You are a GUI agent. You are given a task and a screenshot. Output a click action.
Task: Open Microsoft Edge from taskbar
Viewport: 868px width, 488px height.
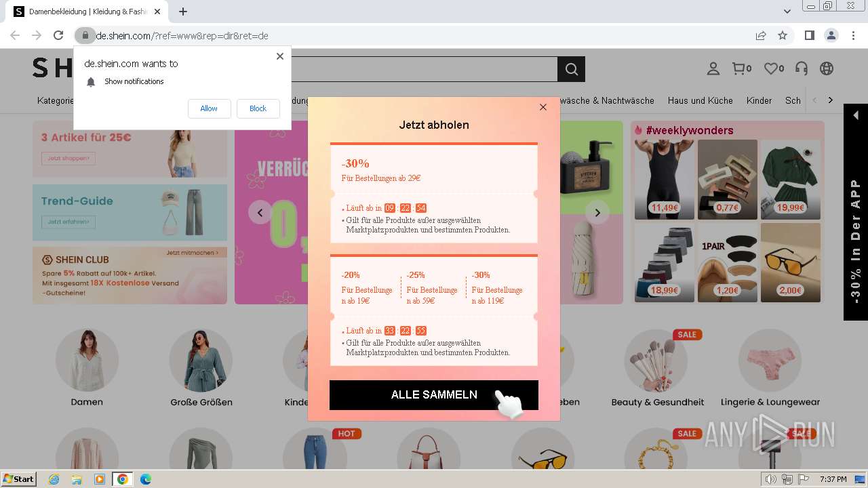pos(145,479)
